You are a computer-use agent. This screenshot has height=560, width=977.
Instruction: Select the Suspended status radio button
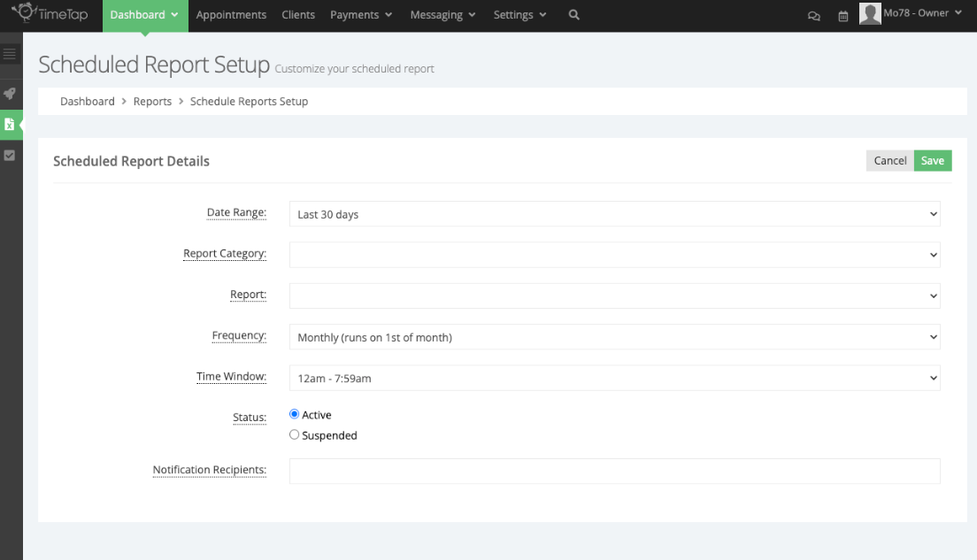293,434
